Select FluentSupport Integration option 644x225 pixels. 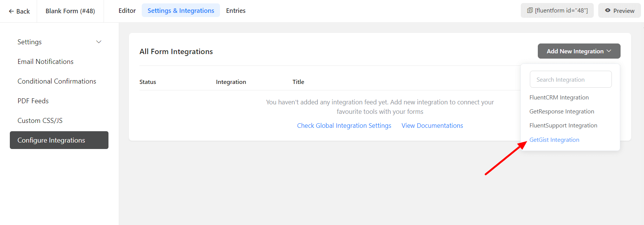pyautogui.click(x=563, y=126)
